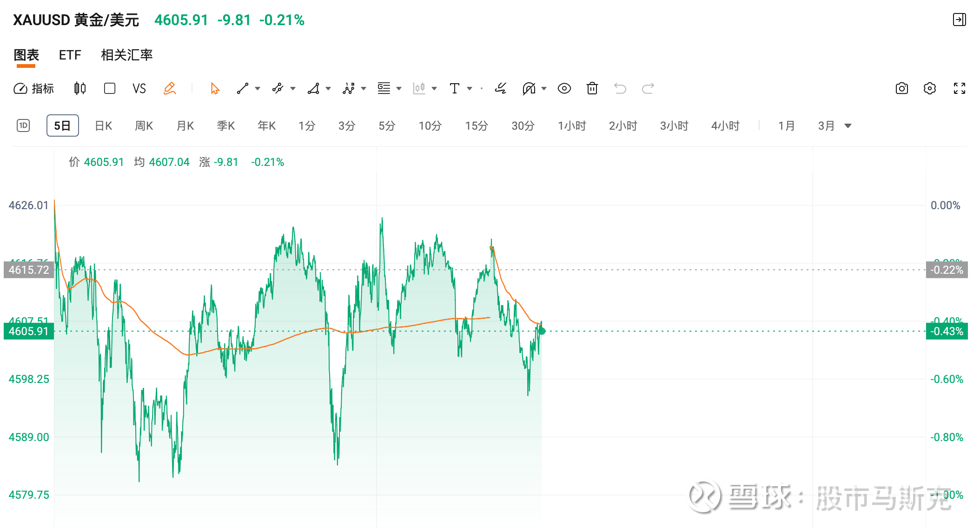Open the 相关汇率 tab
The width and height of the screenshot is (980, 528).
click(126, 55)
